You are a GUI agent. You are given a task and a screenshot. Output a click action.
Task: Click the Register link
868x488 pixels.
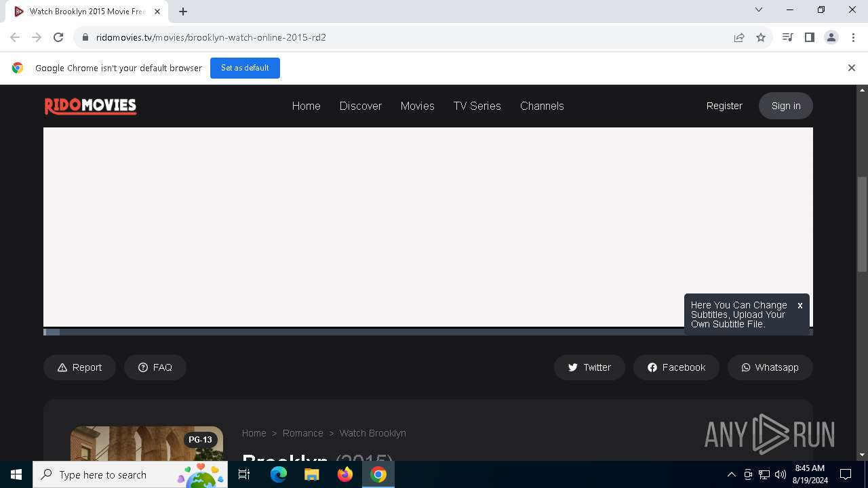tap(724, 106)
